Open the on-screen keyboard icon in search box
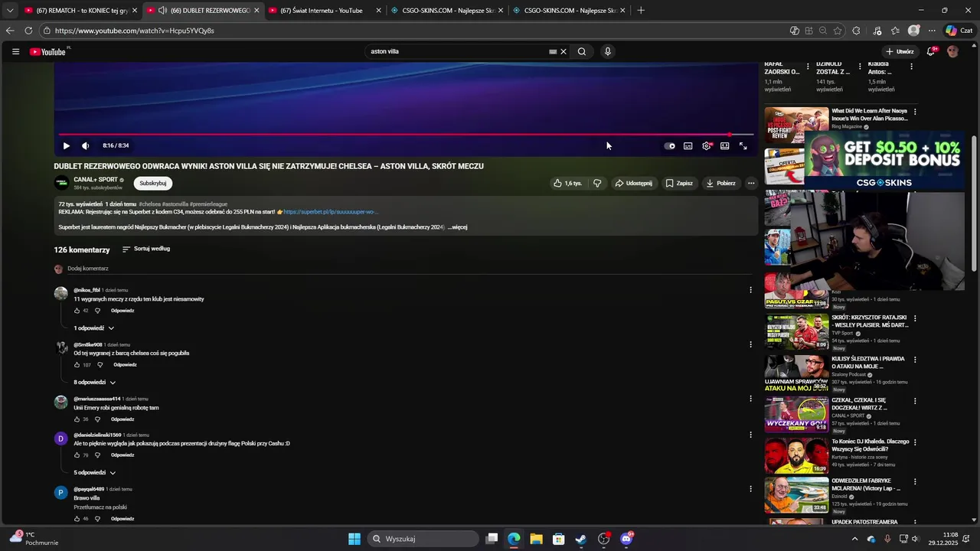Image resolution: width=980 pixels, height=551 pixels. (553, 52)
